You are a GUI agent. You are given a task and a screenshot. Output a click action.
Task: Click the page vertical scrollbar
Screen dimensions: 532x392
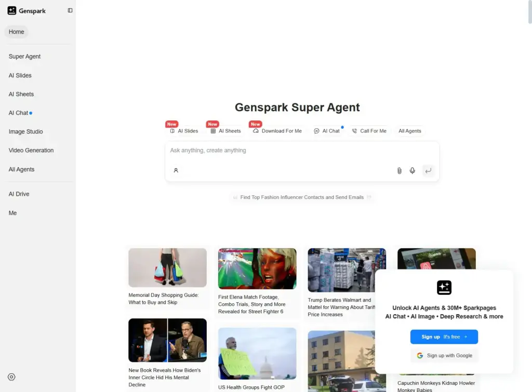[x=530, y=12]
